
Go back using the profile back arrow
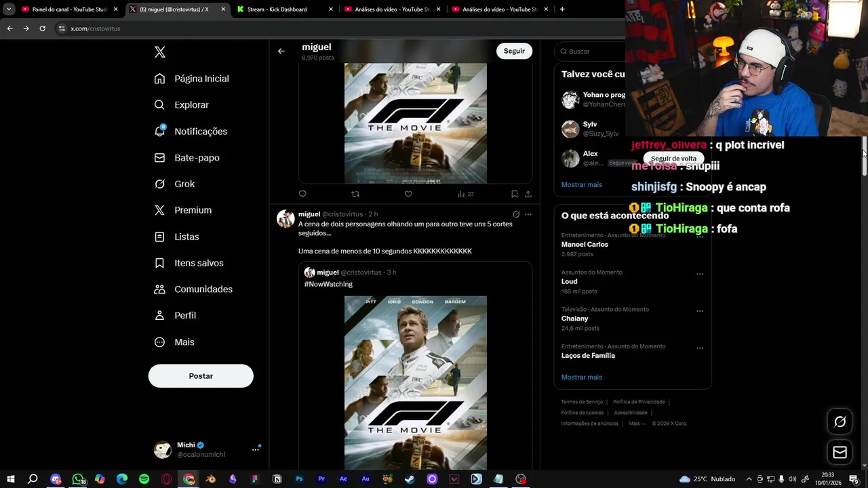tap(281, 51)
